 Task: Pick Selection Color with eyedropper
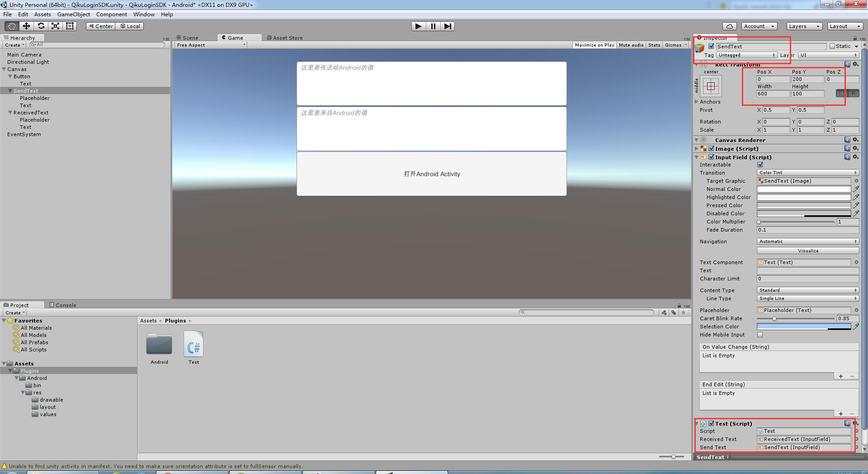pyautogui.click(x=856, y=327)
